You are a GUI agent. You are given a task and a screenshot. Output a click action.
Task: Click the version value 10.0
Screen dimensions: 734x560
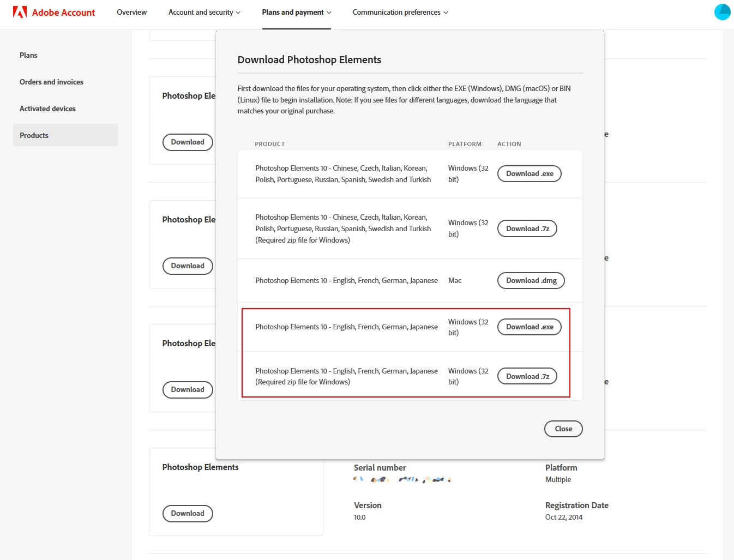(x=360, y=517)
